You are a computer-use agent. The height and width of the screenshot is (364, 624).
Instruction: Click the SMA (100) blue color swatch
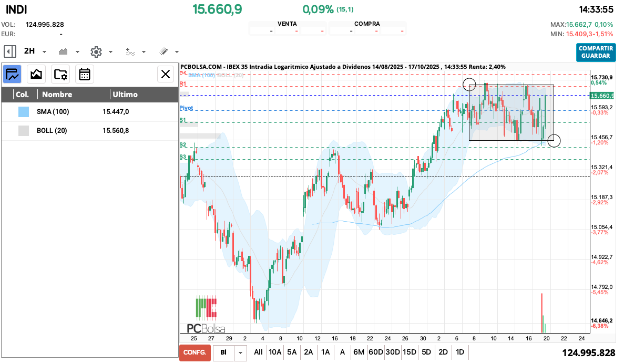24,112
